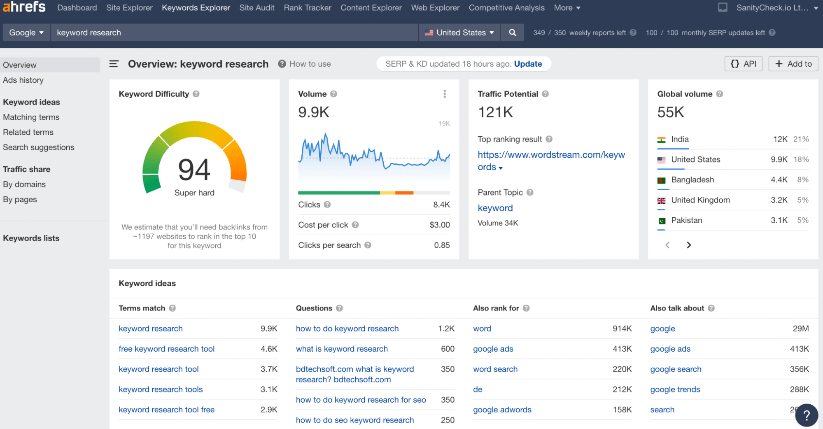Image resolution: width=823 pixels, height=429 pixels.
Task: Click the Global volume help icon
Action: (719, 94)
